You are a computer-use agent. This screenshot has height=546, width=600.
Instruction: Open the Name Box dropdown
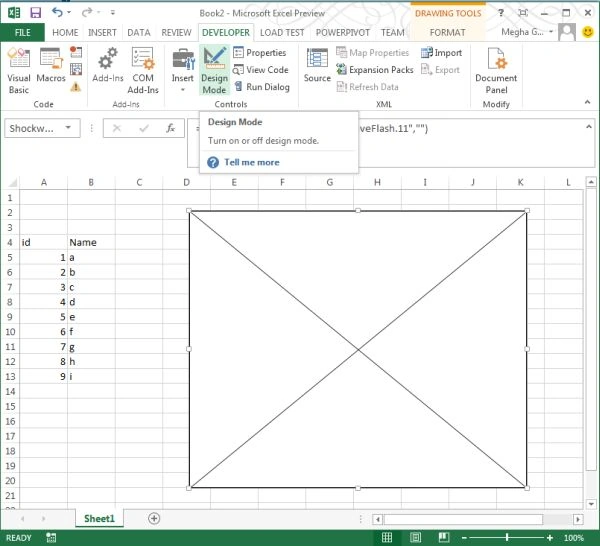pyautogui.click(x=68, y=128)
